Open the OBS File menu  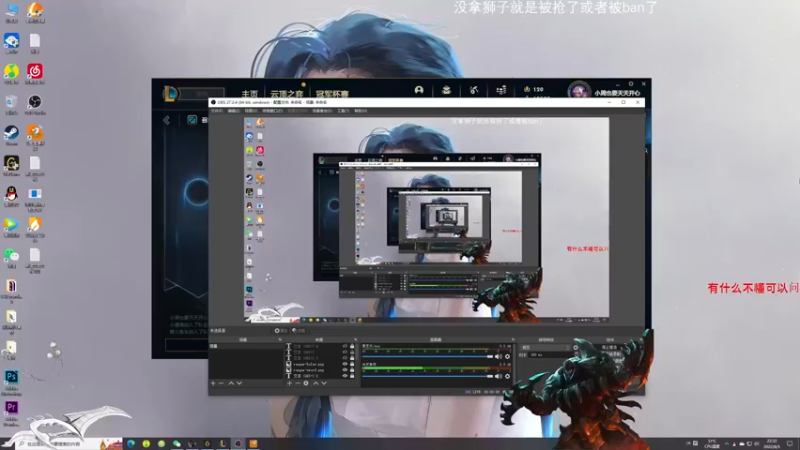click(217, 111)
